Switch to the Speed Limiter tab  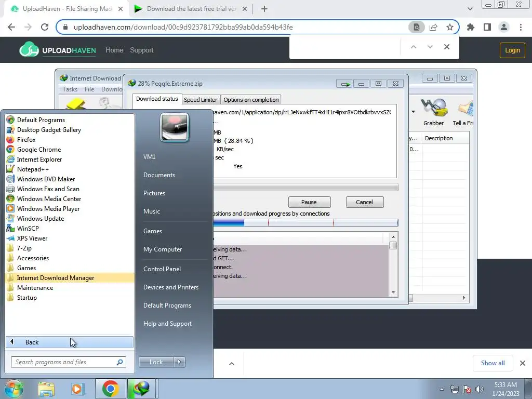(x=201, y=100)
